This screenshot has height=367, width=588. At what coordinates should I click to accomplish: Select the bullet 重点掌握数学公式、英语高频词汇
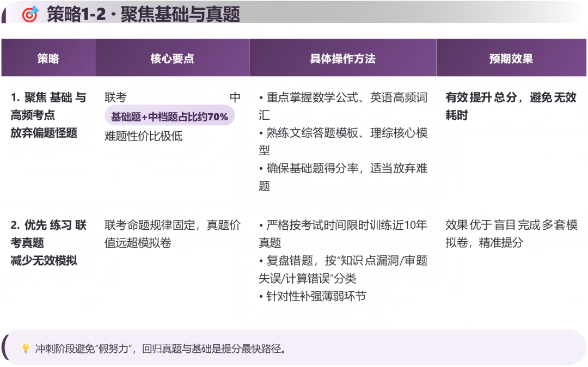point(343,106)
